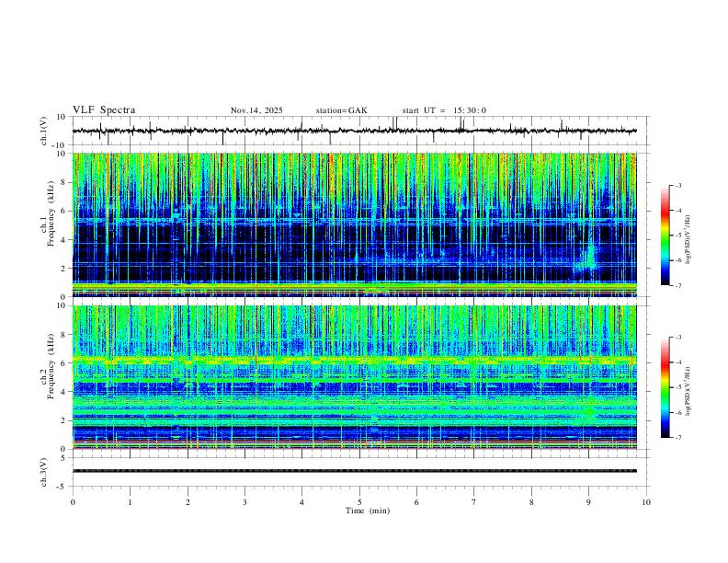Click time axis tick label "0"

[x=73, y=502]
